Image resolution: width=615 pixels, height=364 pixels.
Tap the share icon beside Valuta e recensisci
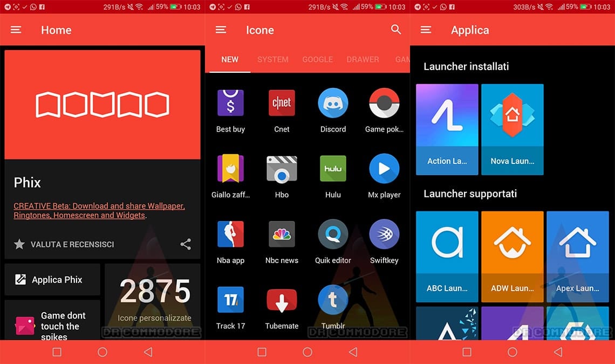(x=186, y=244)
